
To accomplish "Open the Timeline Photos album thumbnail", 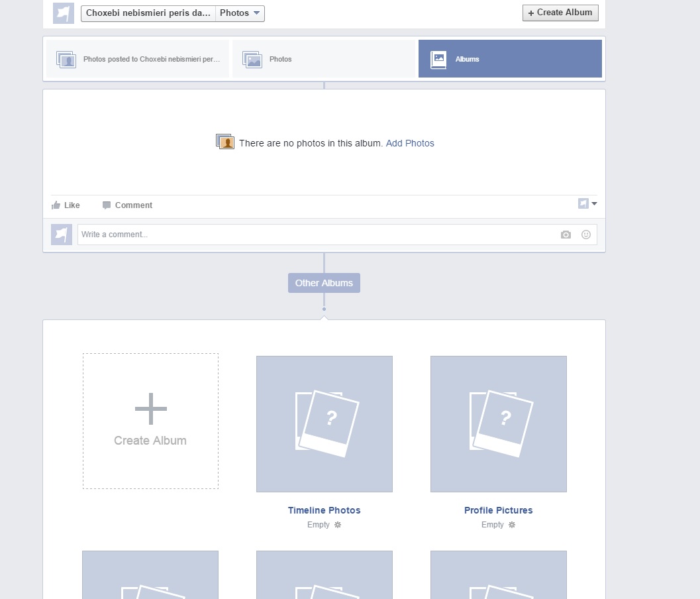I will [325, 424].
